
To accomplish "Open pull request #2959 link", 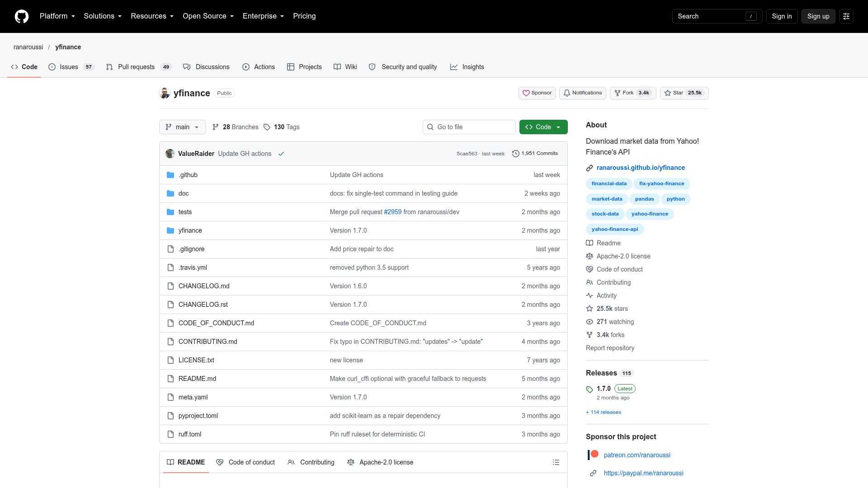I will pyautogui.click(x=392, y=212).
